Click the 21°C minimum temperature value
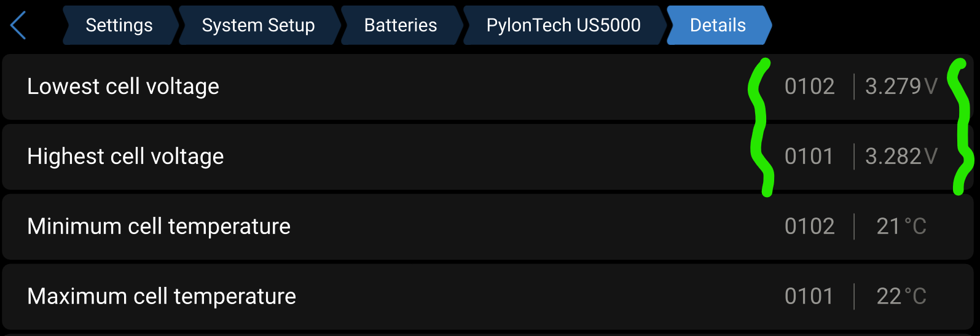Viewport: 980px width, 336px height. point(901,227)
